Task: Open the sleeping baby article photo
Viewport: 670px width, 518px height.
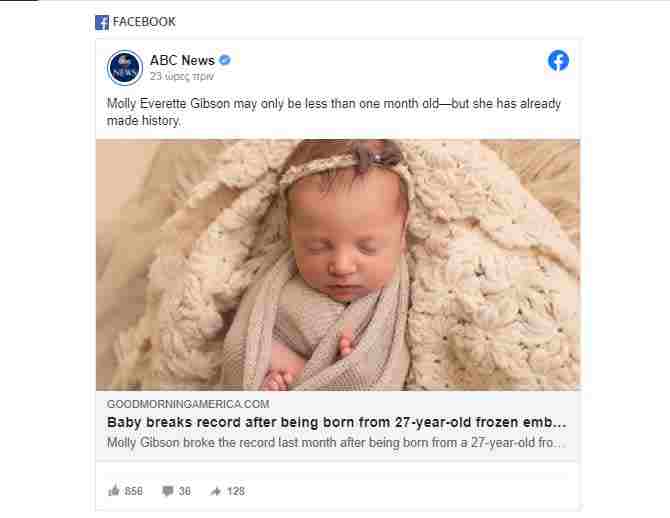Action: pos(337,264)
